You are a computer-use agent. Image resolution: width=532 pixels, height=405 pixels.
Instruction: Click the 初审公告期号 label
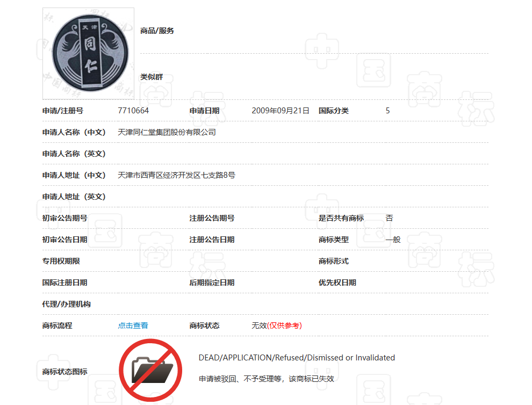point(65,218)
